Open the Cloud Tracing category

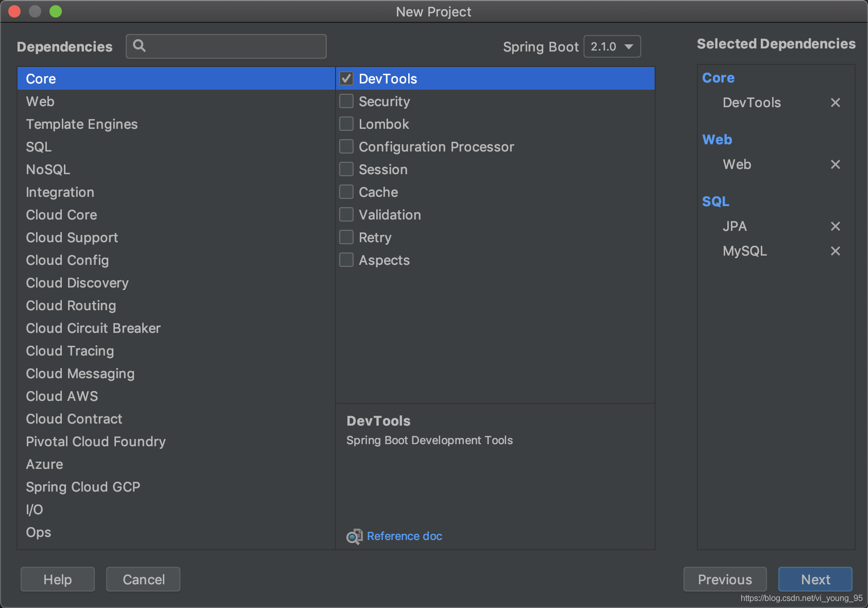[x=176, y=351]
